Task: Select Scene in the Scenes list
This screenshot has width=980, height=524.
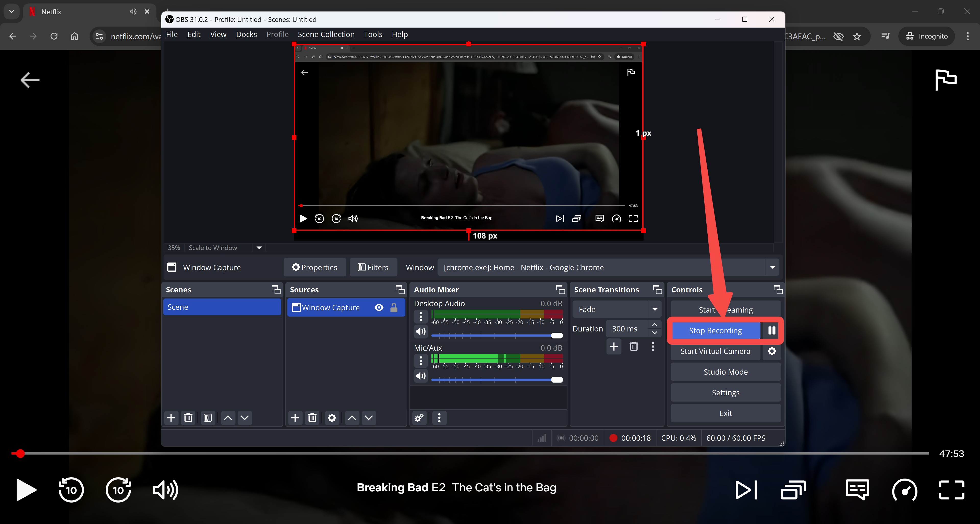Action: (222, 307)
